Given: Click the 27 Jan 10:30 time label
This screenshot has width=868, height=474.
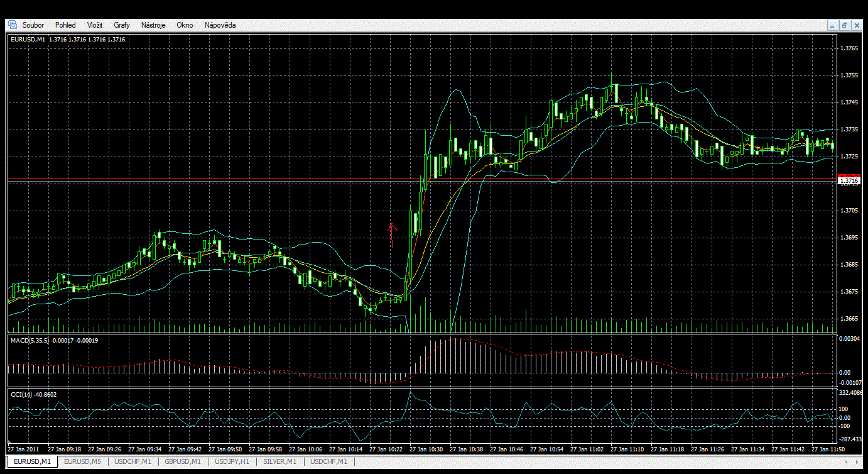Looking at the screenshot, I should coord(426,449).
